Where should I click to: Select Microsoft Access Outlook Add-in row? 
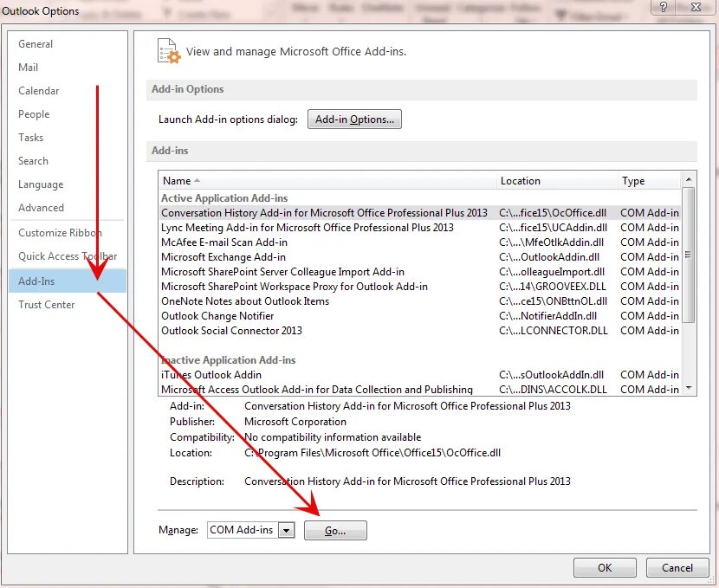(x=419, y=390)
